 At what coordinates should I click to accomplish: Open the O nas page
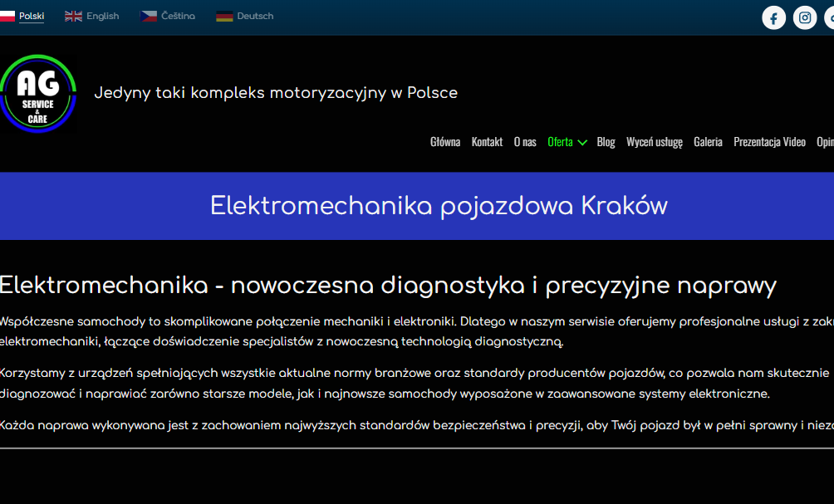pos(525,142)
